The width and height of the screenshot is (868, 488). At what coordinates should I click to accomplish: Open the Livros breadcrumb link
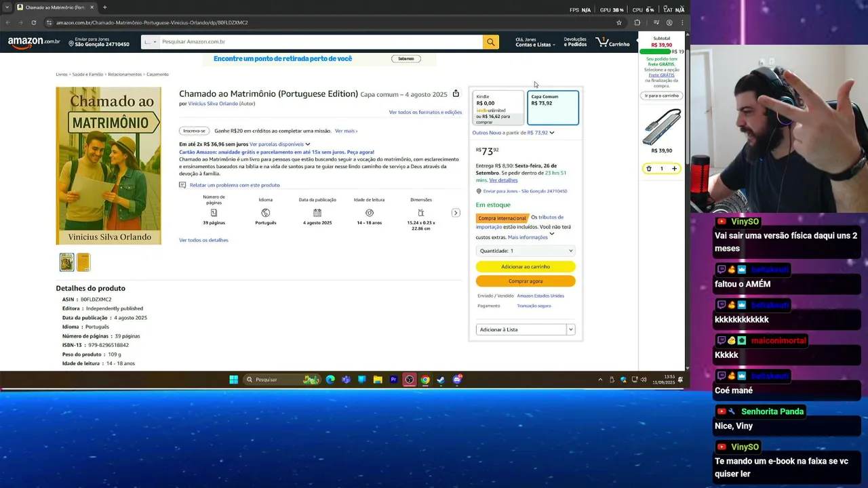62,75
